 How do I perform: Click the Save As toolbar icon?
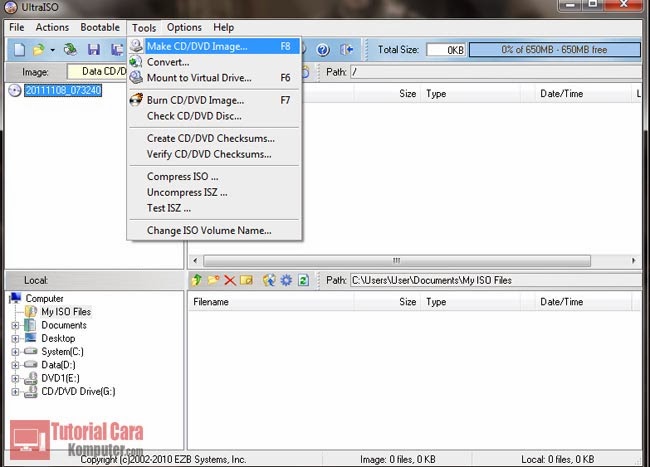pos(117,50)
